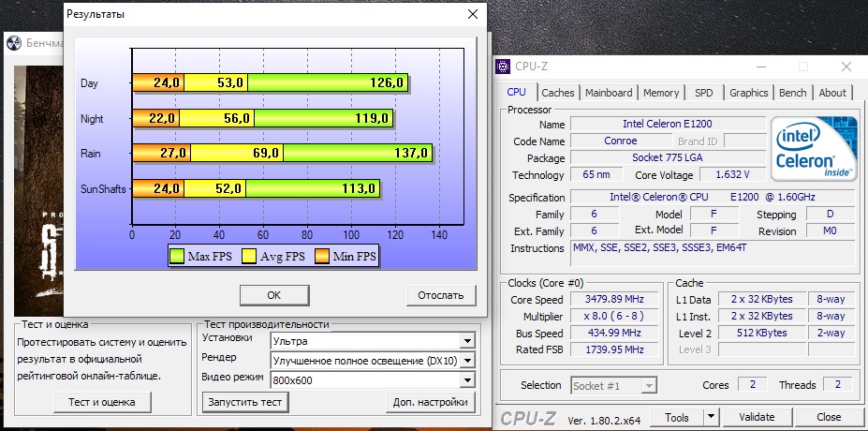This screenshot has height=431, width=868.
Task: Click the Тест и оценка button
Action: 102,402
